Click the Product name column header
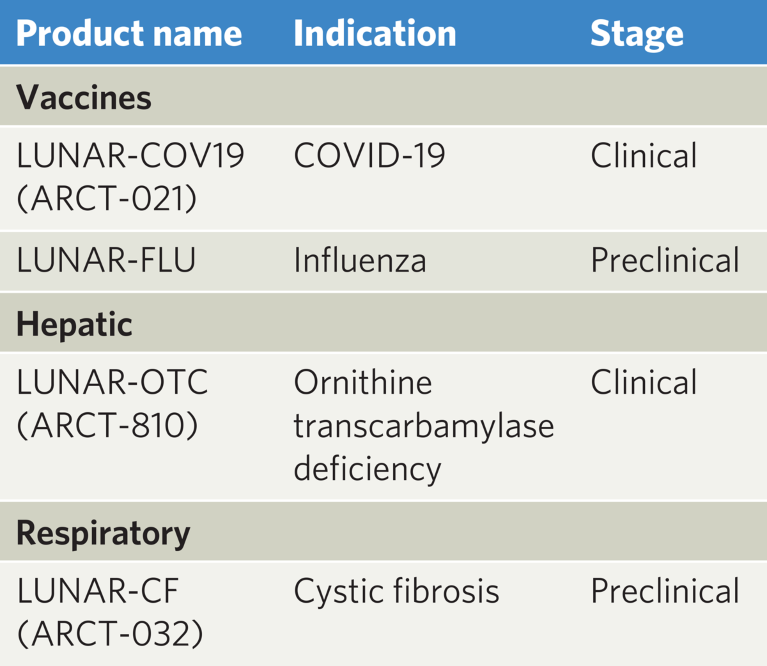The height and width of the screenshot is (666, 767). point(129,34)
